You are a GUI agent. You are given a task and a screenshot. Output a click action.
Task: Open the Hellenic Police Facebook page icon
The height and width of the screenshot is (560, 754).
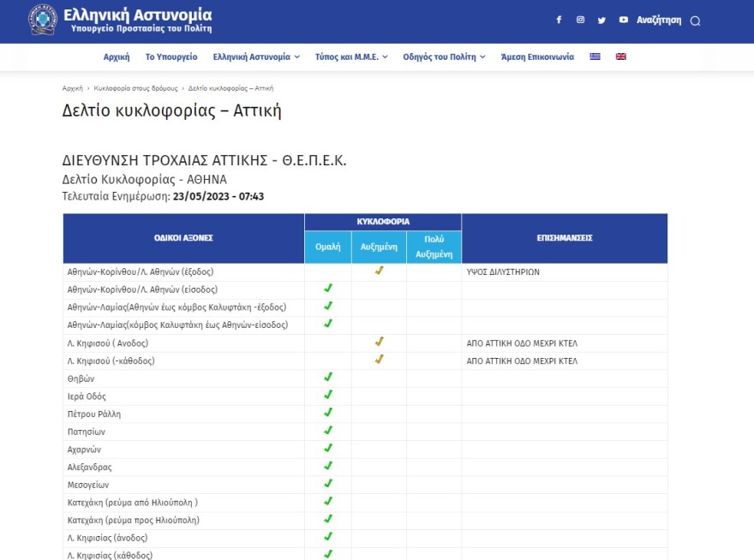coord(559,19)
